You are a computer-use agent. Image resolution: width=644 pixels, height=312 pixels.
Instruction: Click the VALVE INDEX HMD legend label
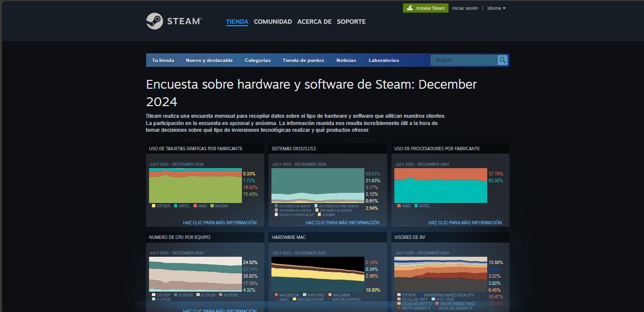click(457, 304)
